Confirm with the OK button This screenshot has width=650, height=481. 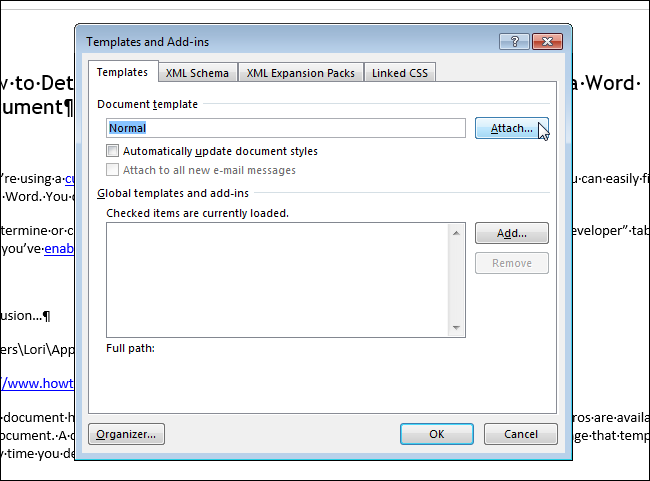click(x=437, y=434)
